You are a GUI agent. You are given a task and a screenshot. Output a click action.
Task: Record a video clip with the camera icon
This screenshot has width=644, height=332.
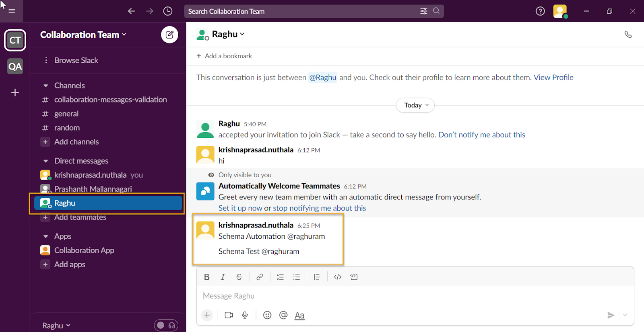pyautogui.click(x=229, y=315)
